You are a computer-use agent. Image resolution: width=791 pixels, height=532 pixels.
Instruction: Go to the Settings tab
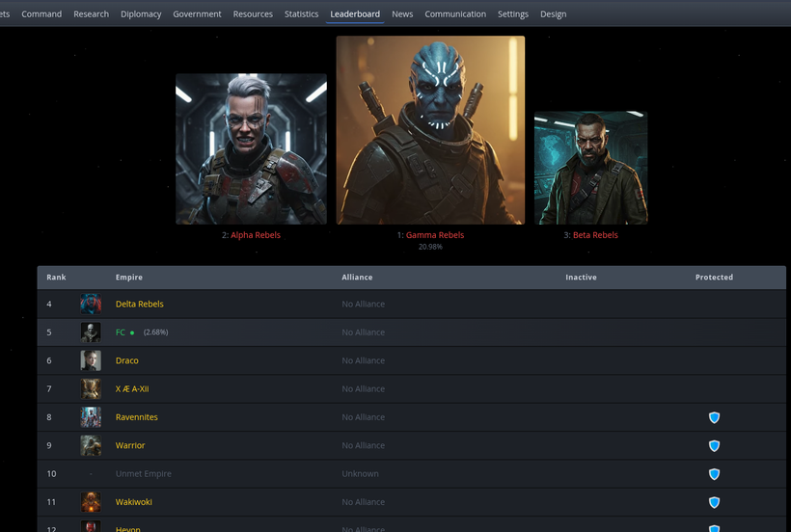tap(513, 14)
